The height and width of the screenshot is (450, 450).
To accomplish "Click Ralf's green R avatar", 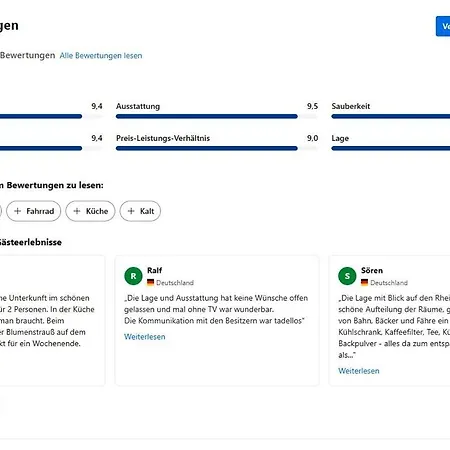I will [x=133, y=276].
